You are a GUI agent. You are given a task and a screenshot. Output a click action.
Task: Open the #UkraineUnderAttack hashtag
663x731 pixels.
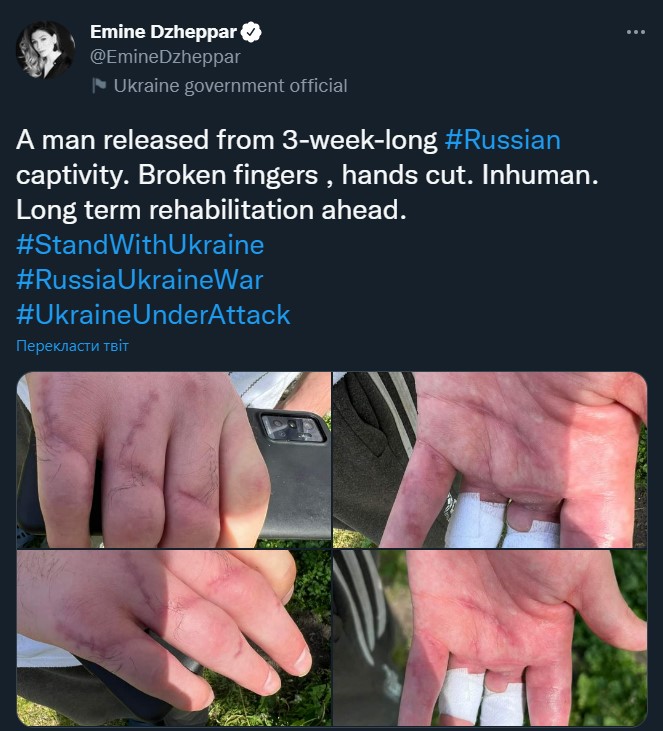(153, 315)
